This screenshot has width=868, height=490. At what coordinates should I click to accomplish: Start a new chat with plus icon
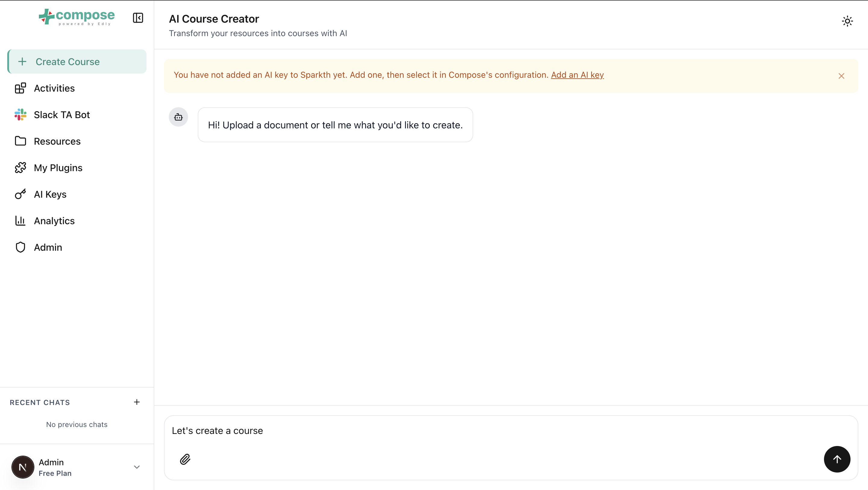[137, 402]
